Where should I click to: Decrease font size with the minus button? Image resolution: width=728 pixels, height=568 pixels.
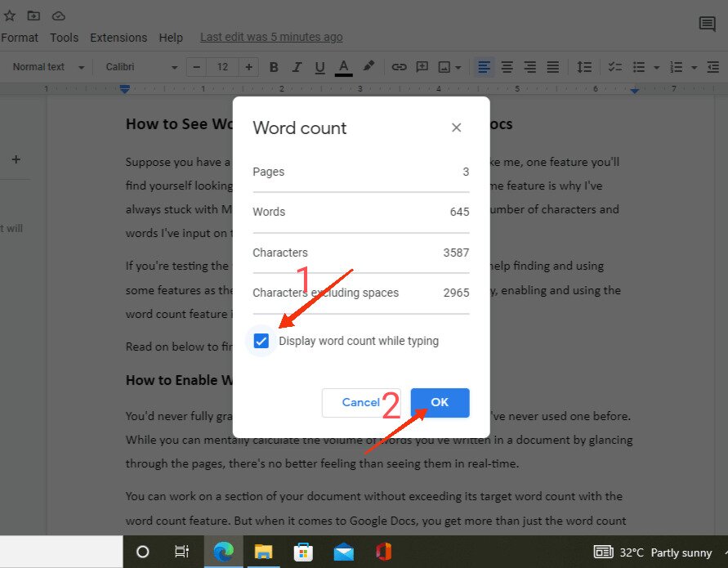(x=196, y=67)
